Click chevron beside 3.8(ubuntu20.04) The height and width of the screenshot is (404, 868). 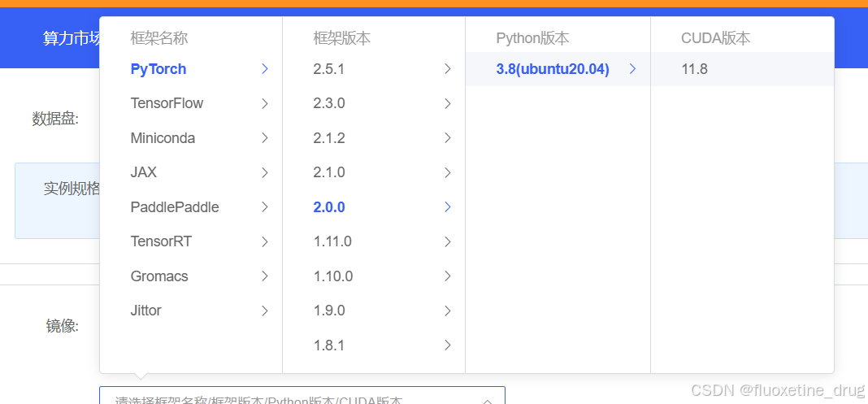click(x=633, y=69)
